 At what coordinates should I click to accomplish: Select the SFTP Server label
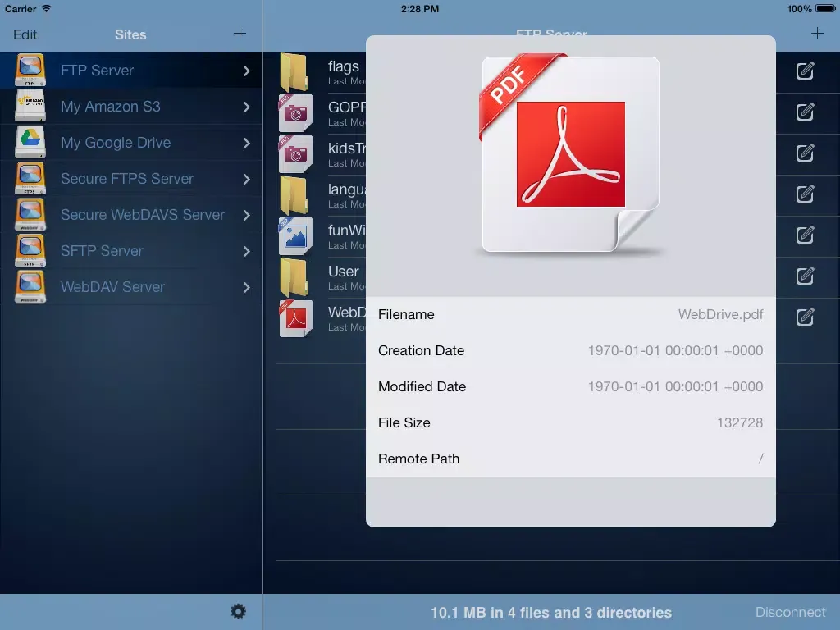click(x=102, y=251)
